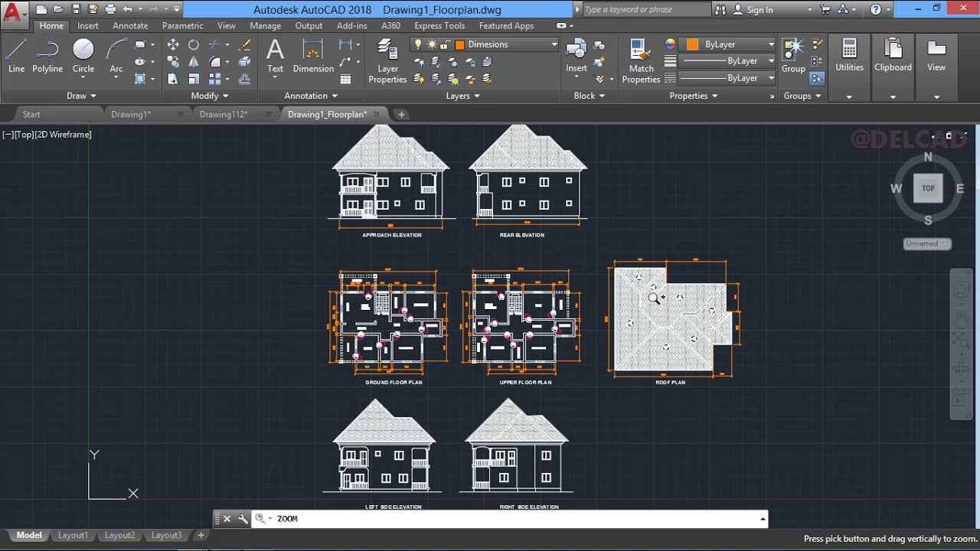Activate the Fillet tool

point(215,62)
